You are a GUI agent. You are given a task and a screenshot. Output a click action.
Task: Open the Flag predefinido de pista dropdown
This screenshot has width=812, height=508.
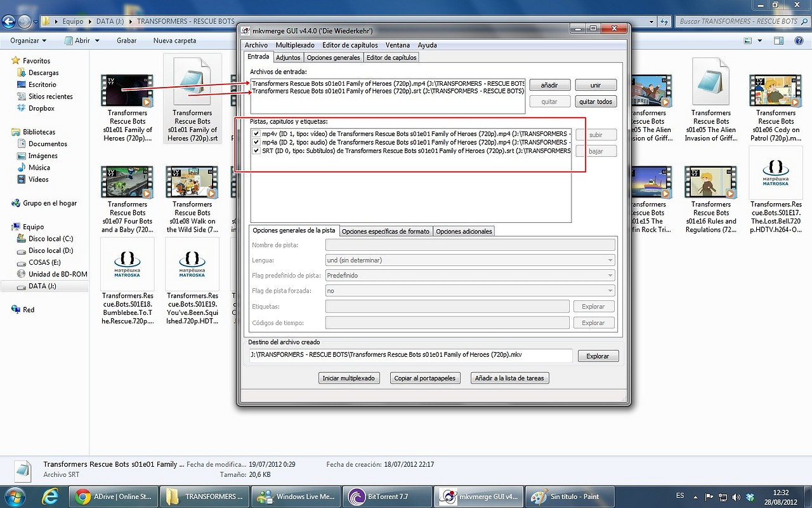click(470, 276)
